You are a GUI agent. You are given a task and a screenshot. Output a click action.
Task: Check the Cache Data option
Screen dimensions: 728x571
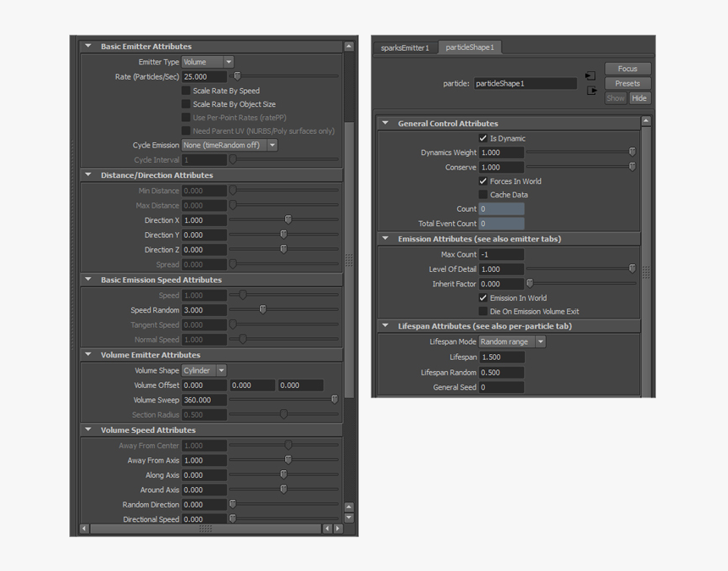click(484, 194)
